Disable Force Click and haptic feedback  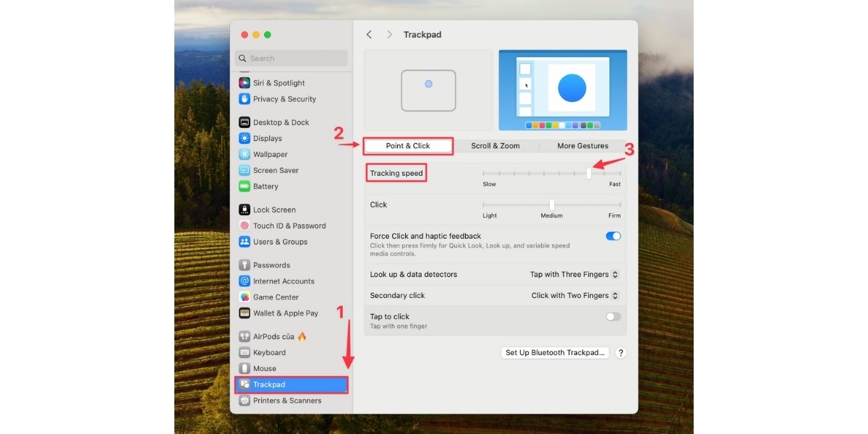point(613,236)
